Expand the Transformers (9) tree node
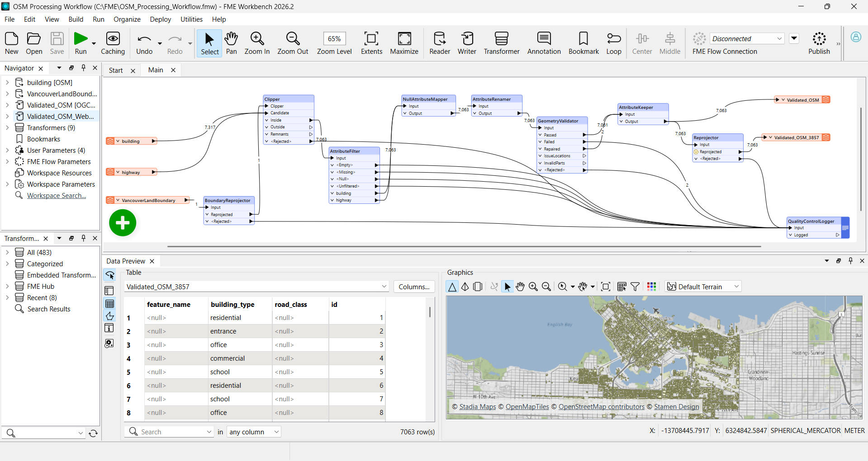Screen dimensions: 868x461 pos(7,127)
